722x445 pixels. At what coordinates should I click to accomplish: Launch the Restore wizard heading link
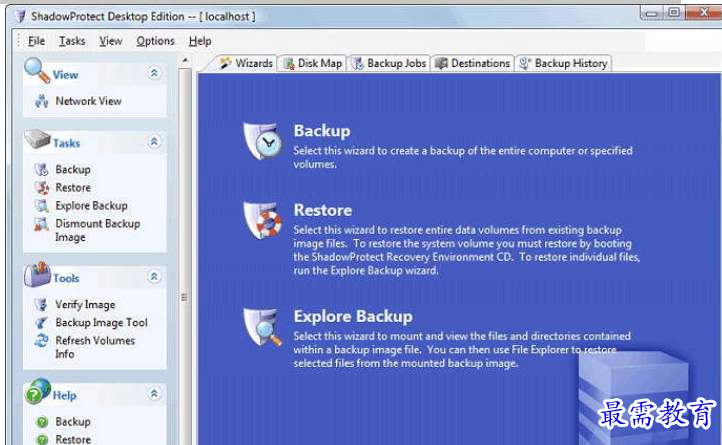click(323, 210)
